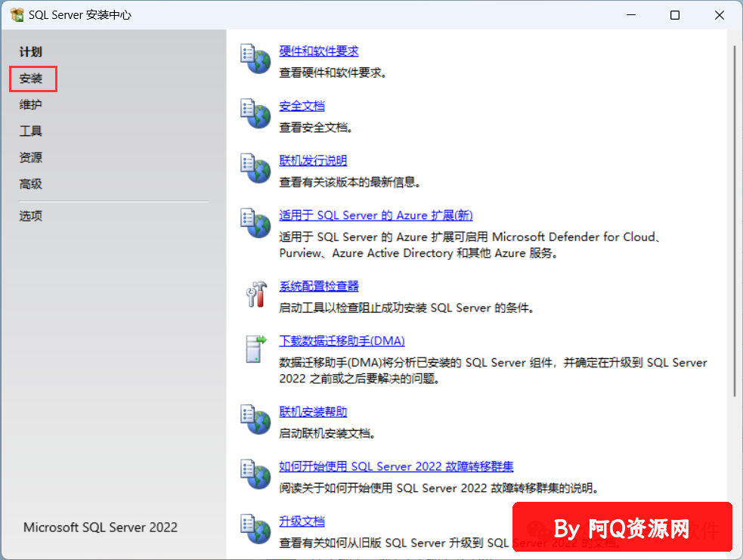Image resolution: width=743 pixels, height=560 pixels.
Task: Click globe icon beside Azure 扩展 link
Action: pos(255,223)
